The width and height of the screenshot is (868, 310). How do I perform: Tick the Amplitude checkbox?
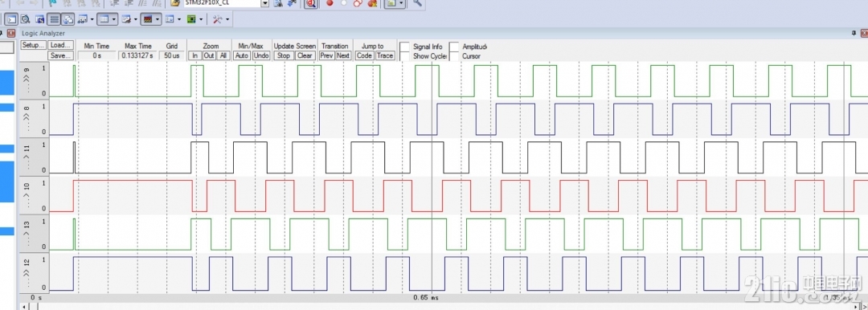click(x=454, y=47)
